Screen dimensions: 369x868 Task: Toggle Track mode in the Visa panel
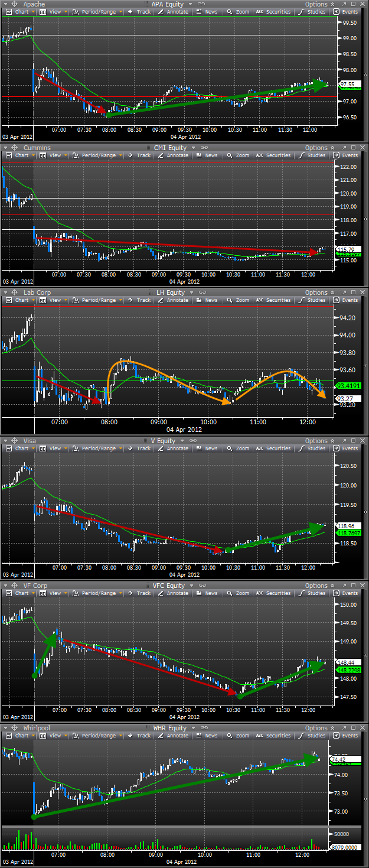point(139,448)
